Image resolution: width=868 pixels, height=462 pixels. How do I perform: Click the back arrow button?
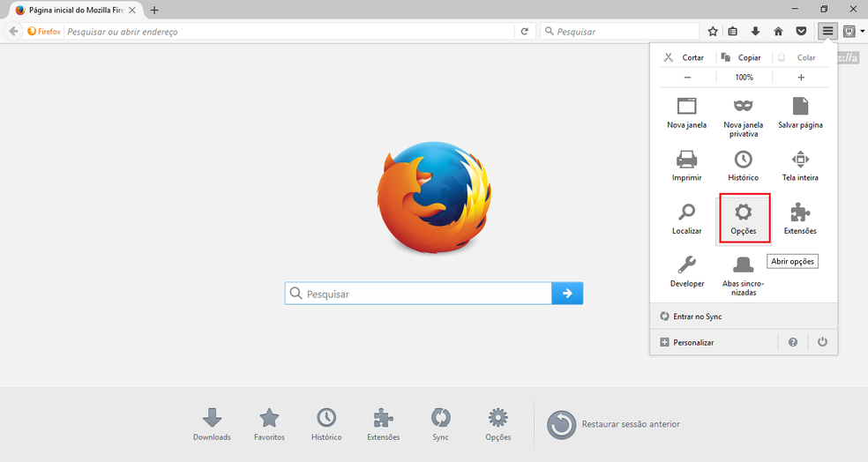point(14,32)
